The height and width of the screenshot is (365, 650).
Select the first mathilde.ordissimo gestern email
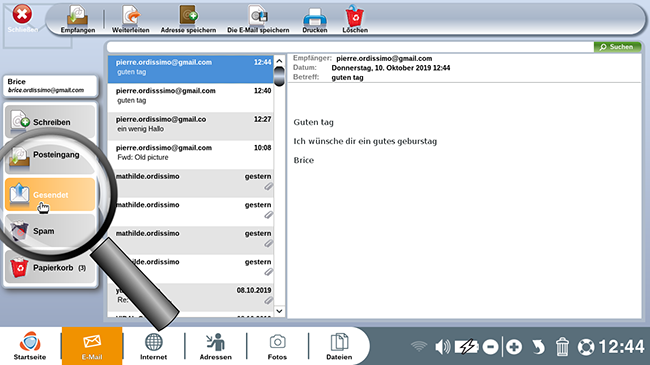point(190,183)
